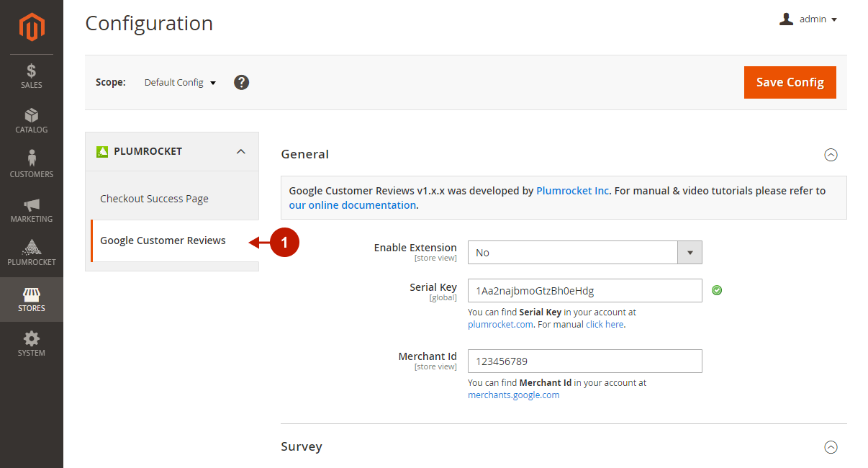Open the Default Config scope switcher
The image size is (868, 468).
pyautogui.click(x=180, y=83)
